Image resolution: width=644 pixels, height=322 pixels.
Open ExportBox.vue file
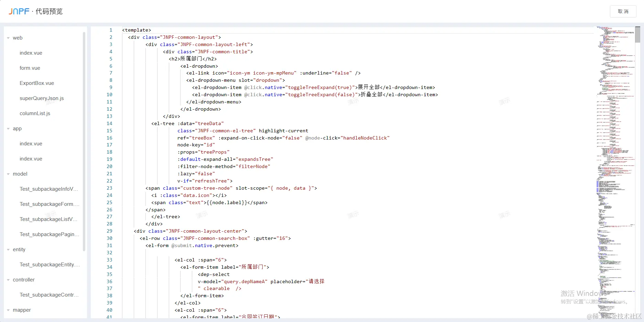pyautogui.click(x=37, y=83)
